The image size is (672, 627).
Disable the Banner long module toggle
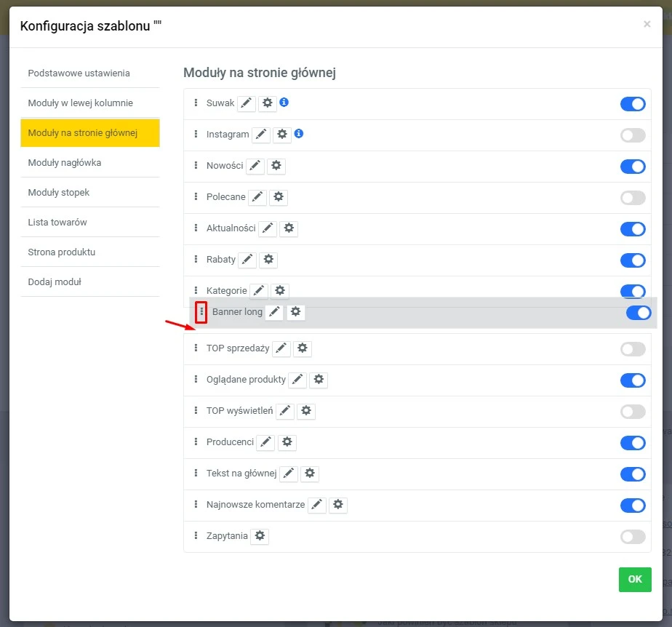point(638,312)
